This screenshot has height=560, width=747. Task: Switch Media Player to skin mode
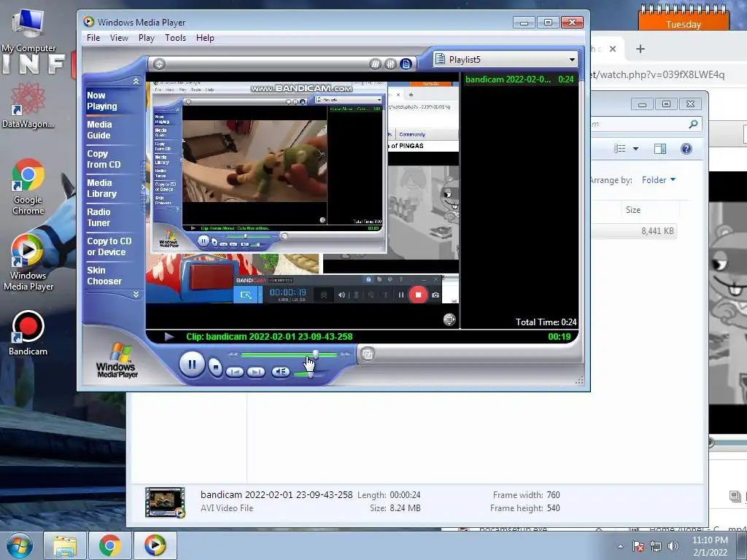pos(368,354)
